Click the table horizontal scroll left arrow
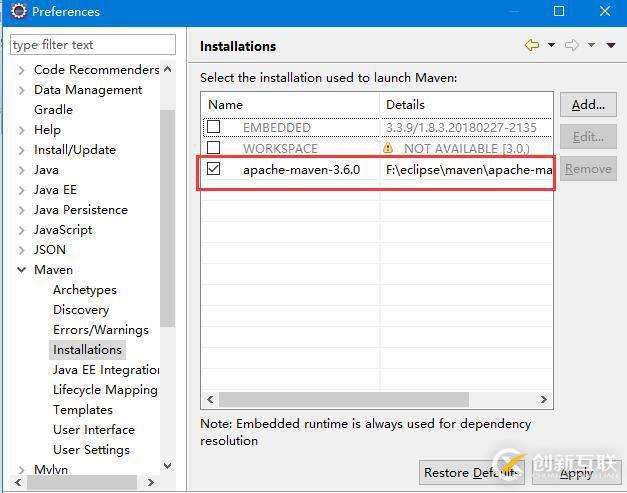The image size is (627, 493). point(210,399)
